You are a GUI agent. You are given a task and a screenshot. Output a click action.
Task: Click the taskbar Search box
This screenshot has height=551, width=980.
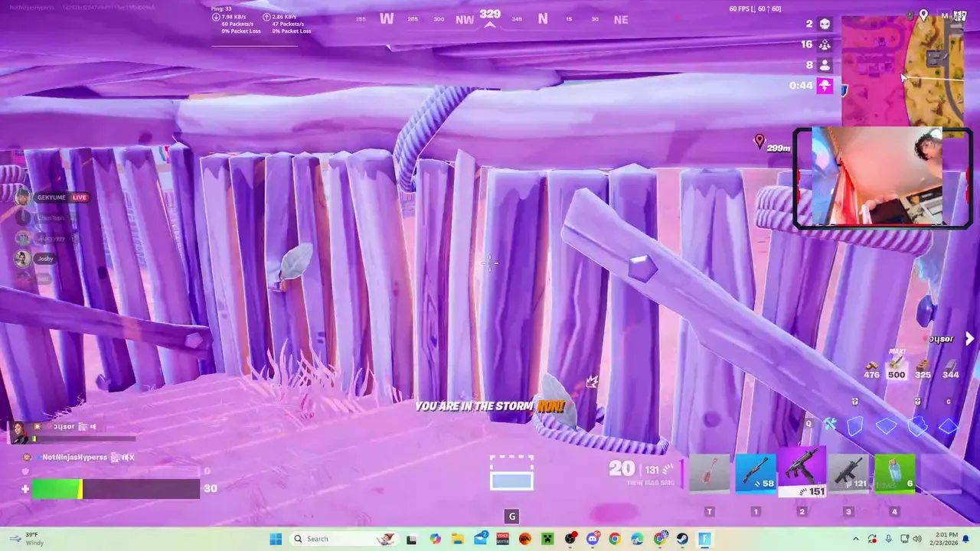[343, 539]
